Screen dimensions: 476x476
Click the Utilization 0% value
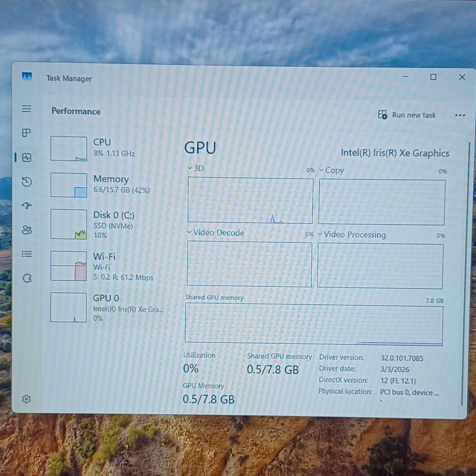click(x=191, y=369)
